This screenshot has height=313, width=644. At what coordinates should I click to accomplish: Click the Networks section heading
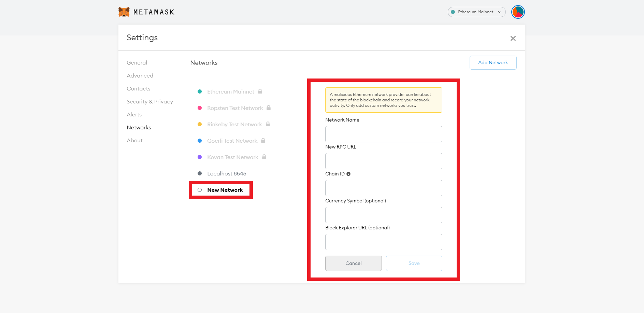click(204, 63)
